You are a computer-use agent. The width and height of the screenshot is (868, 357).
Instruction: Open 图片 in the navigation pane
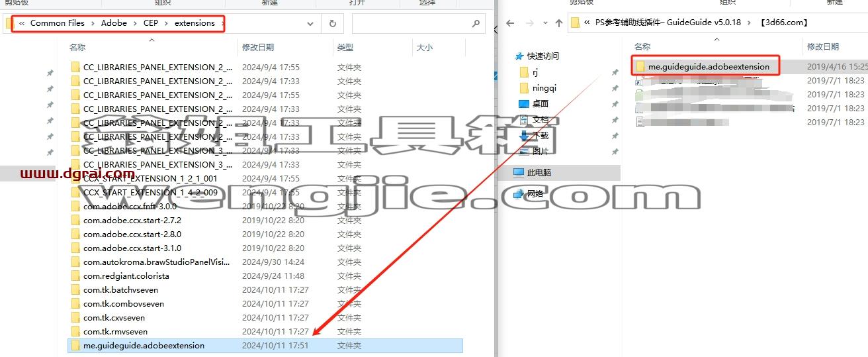pos(541,151)
